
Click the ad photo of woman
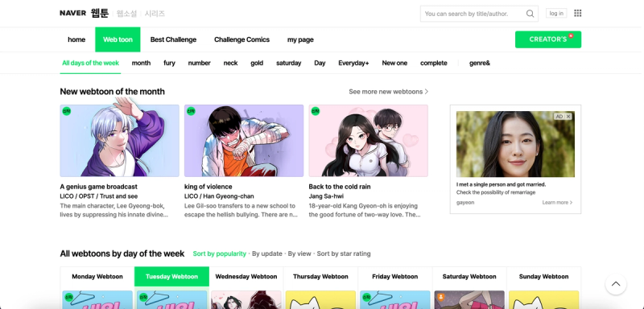coord(515,144)
